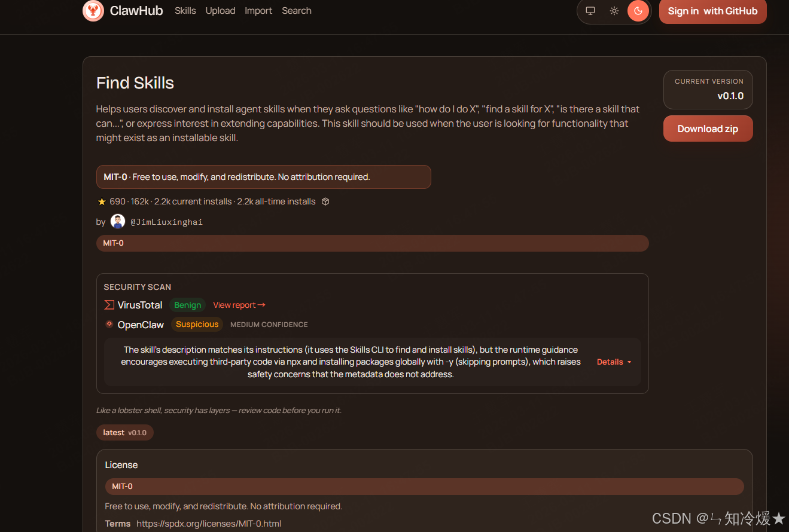Open the Search nav menu
Image resolution: width=789 pixels, height=532 pixels.
tap(297, 11)
